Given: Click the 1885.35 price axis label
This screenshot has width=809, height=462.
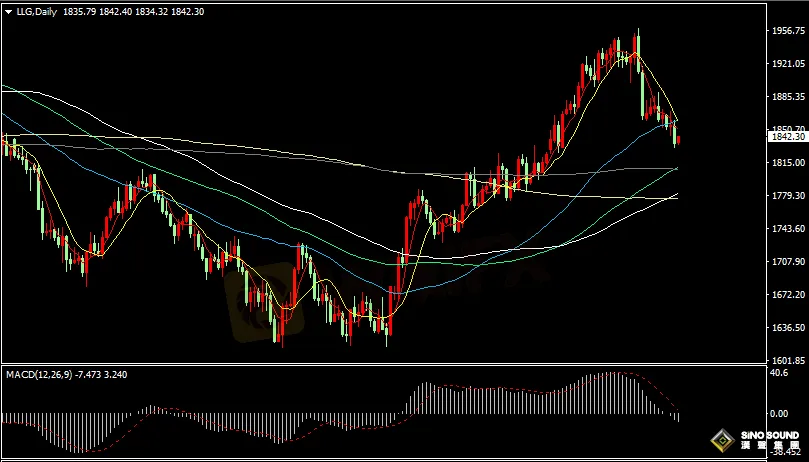Looking at the screenshot, I should tap(789, 97).
